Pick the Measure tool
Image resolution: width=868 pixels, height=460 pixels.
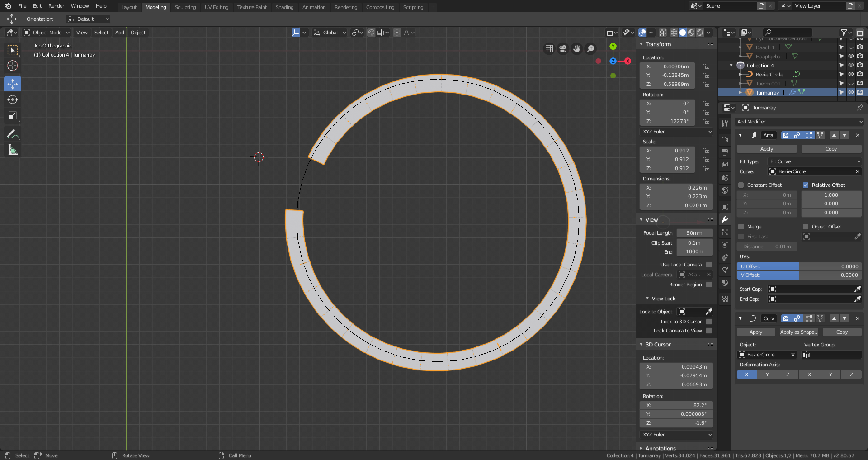coord(13,150)
